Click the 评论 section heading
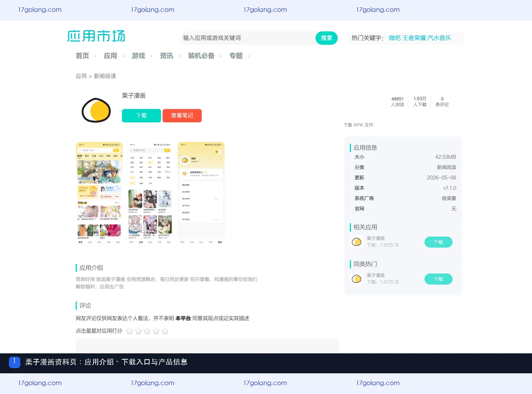The width and height of the screenshot is (532, 394). (x=85, y=306)
